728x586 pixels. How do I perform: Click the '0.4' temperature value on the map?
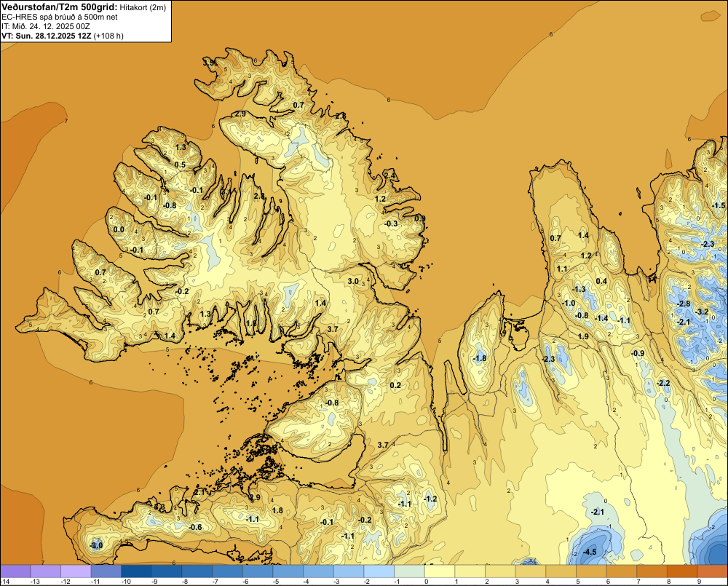point(601,281)
